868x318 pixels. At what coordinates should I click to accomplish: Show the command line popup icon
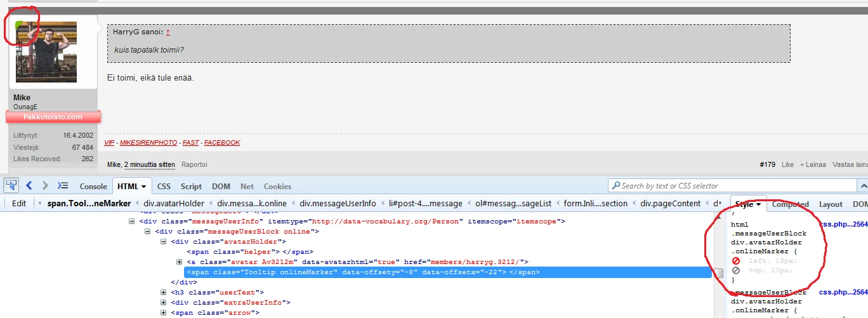click(x=62, y=185)
